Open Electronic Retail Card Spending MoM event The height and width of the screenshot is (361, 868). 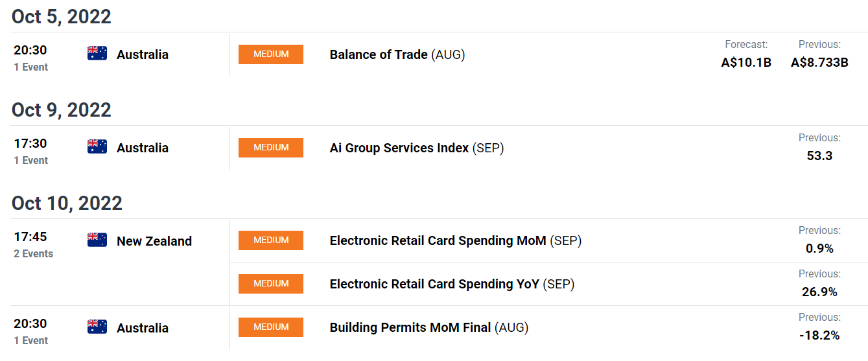point(456,240)
